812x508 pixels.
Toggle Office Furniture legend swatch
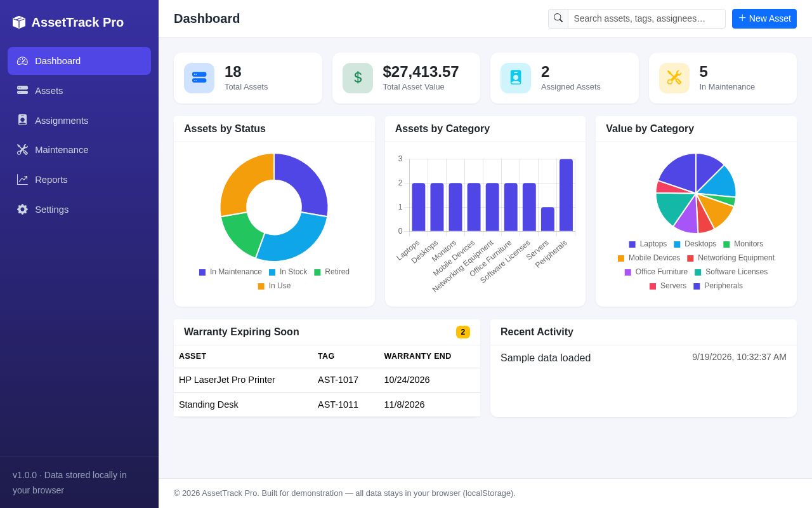(628, 272)
